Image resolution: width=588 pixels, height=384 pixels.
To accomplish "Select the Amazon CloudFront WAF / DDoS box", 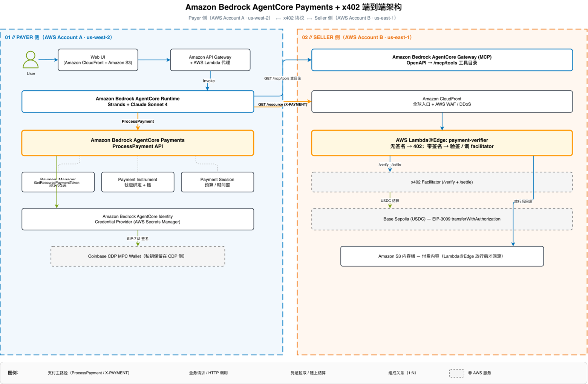I will click(x=442, y=102).
